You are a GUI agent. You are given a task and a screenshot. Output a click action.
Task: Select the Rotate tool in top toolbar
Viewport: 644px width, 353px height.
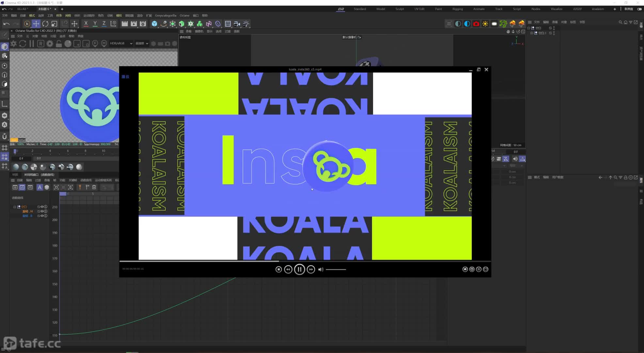pyautogui.click(x=45, y=24)
